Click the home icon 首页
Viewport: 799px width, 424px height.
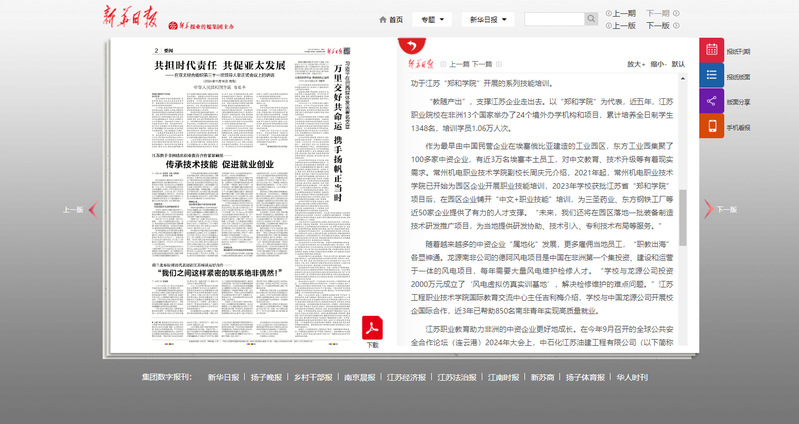pos(391,19)
